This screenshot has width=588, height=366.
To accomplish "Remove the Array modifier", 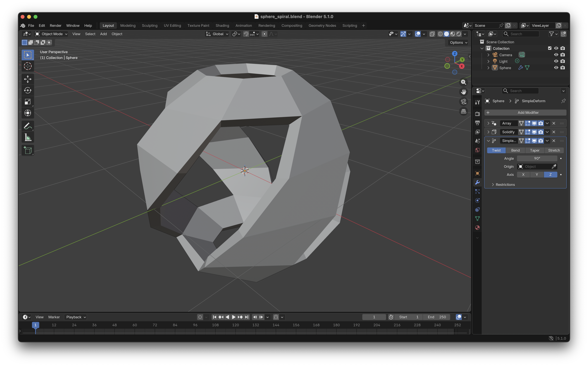I will 554,123.
